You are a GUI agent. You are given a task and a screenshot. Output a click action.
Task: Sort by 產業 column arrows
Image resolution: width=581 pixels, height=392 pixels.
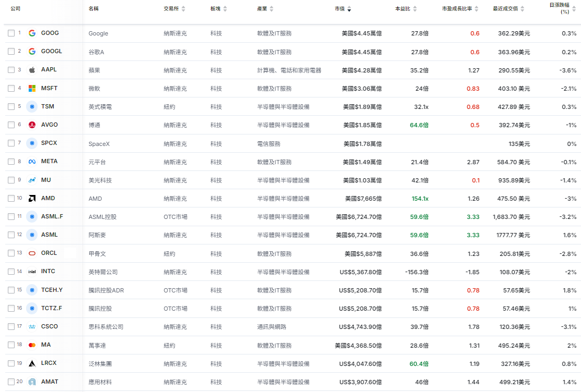coord(272,9)
